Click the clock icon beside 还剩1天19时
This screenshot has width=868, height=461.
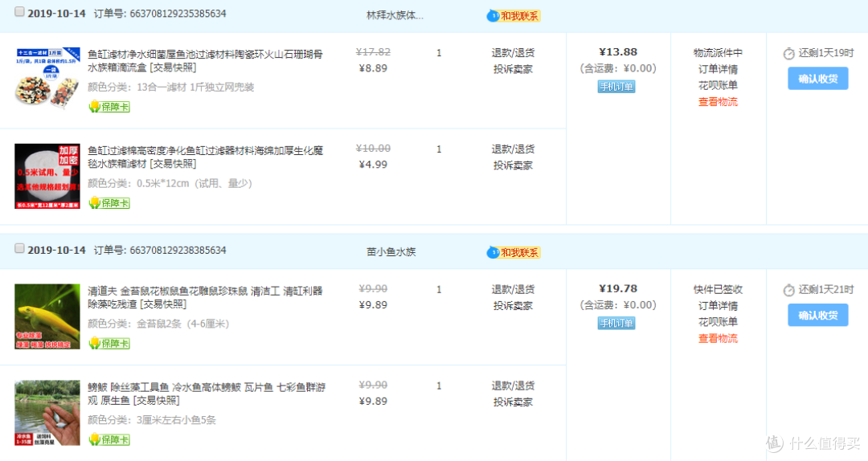pos(789,54)
